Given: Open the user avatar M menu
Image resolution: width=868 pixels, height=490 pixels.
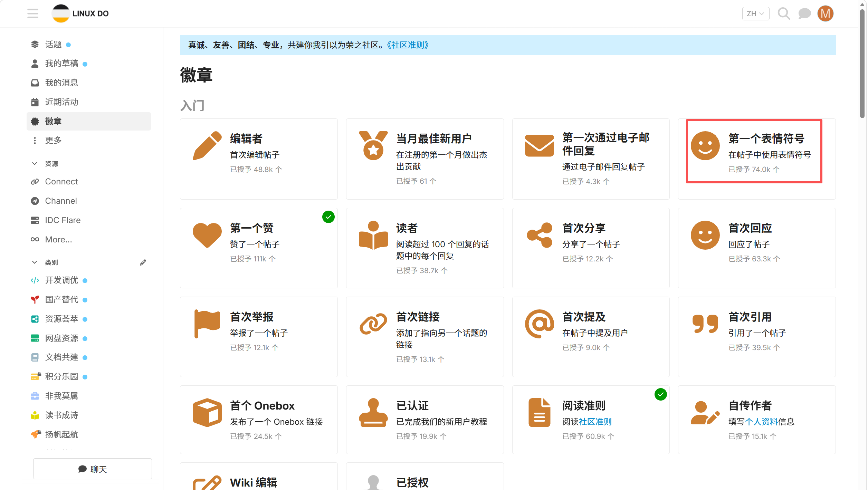Looking at the screenshot, I should (x=825, y=13).
